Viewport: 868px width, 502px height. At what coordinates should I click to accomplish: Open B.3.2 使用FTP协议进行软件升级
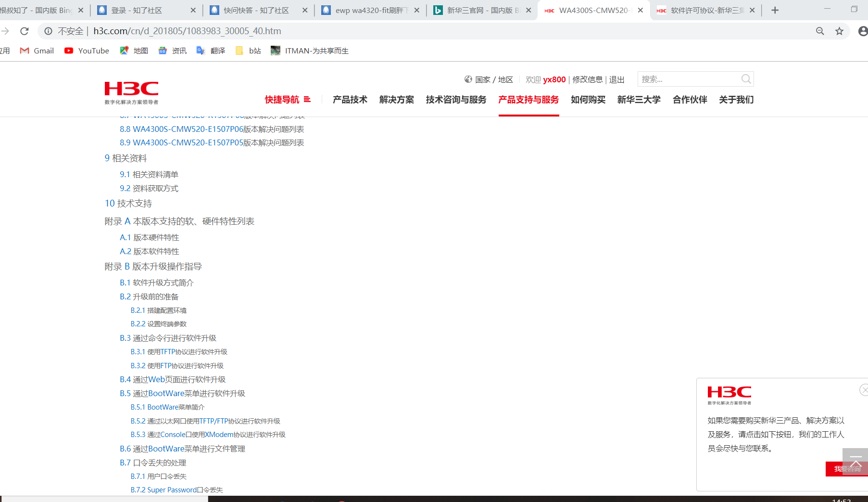tap(177, 366)
